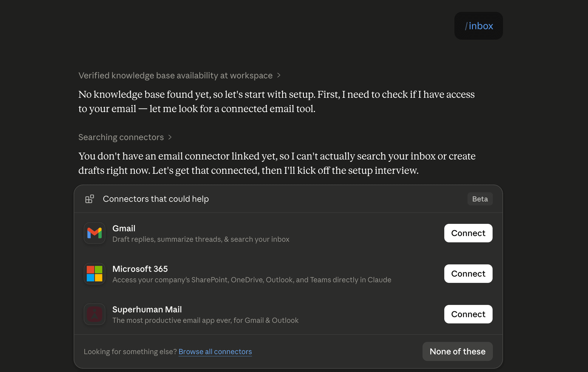Click the Superhuman Mail logo icon
Image resolution: width=588 pixels, height=372 pixels.
point(95,314)
